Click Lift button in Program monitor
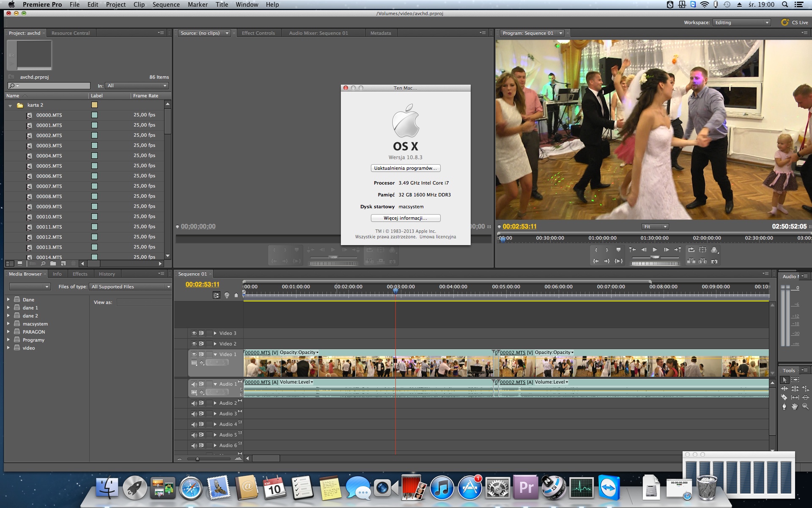This screenshot has height=508, width=812. (x=691, y=261)
